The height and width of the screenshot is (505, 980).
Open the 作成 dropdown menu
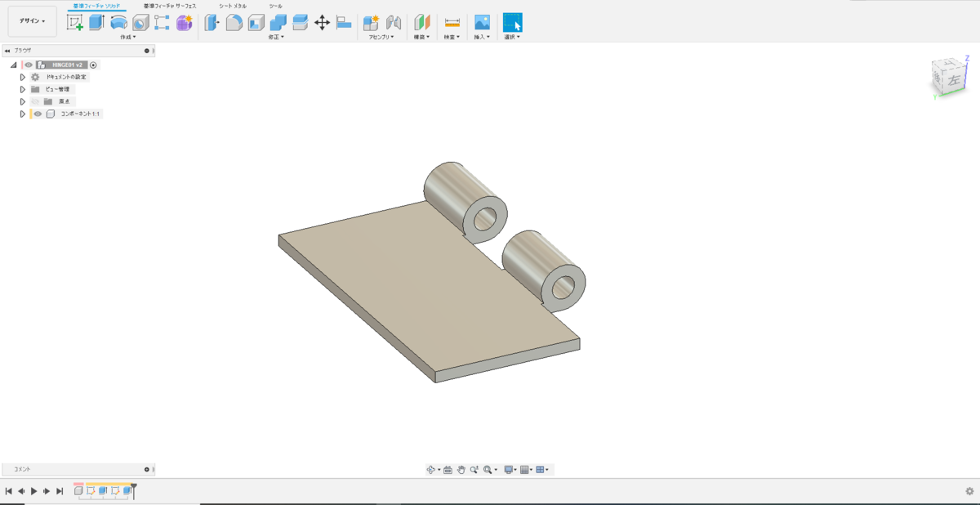coord(128,37)
